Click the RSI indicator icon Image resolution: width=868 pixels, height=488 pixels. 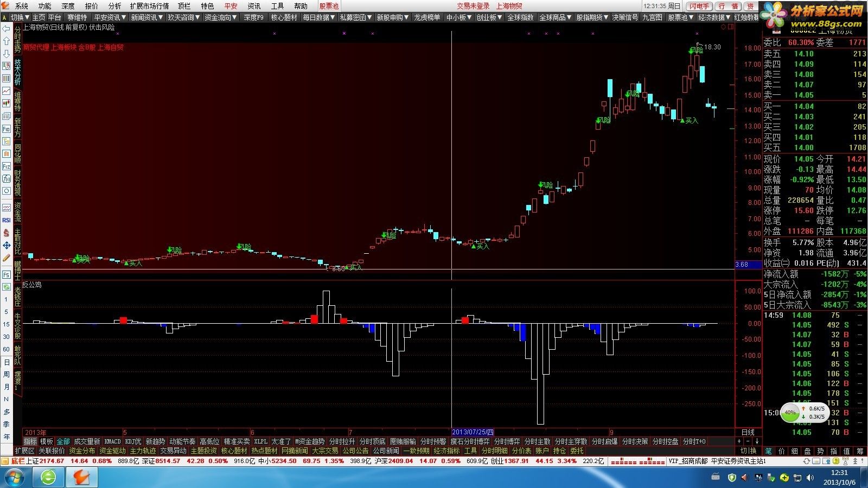point(7,220)
